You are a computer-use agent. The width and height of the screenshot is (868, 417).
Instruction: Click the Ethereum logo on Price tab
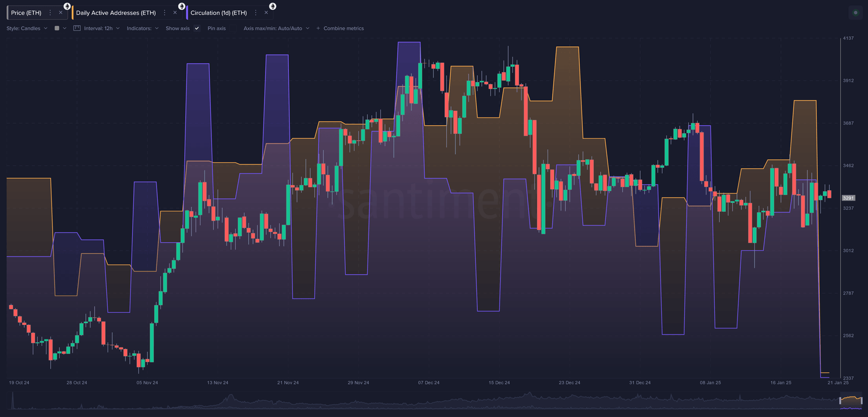click(67, 6)
